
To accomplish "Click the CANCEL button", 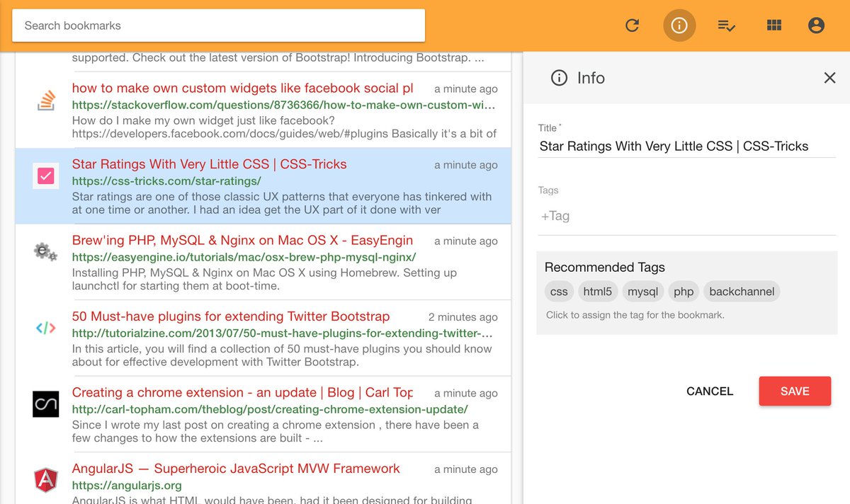I will click(x=710, y=391).
